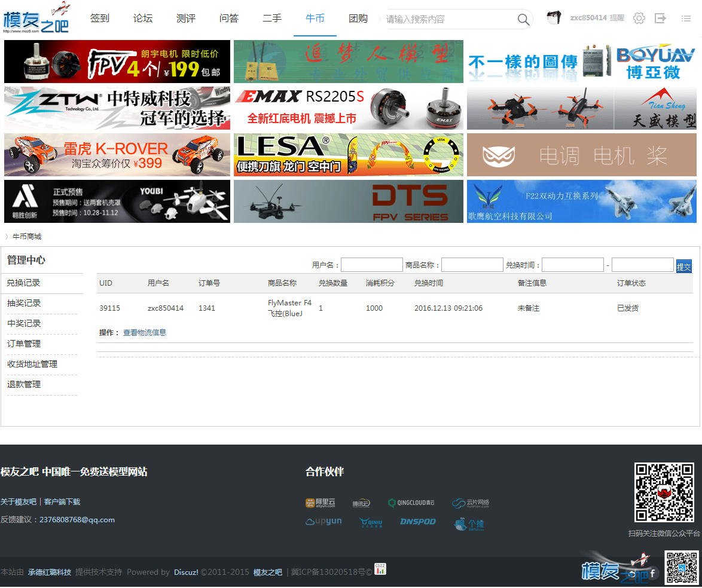Select 抽奖记录 in sidebar
The image size is (702, 588).
[24, 303]
